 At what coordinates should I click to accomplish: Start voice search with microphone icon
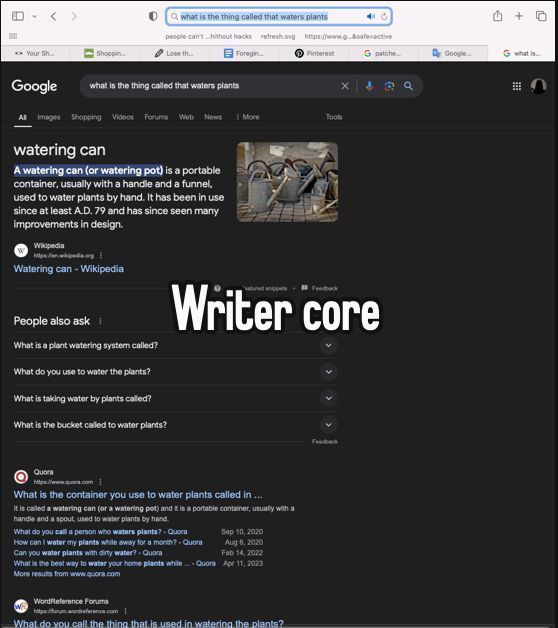click(x=369, y=86)
